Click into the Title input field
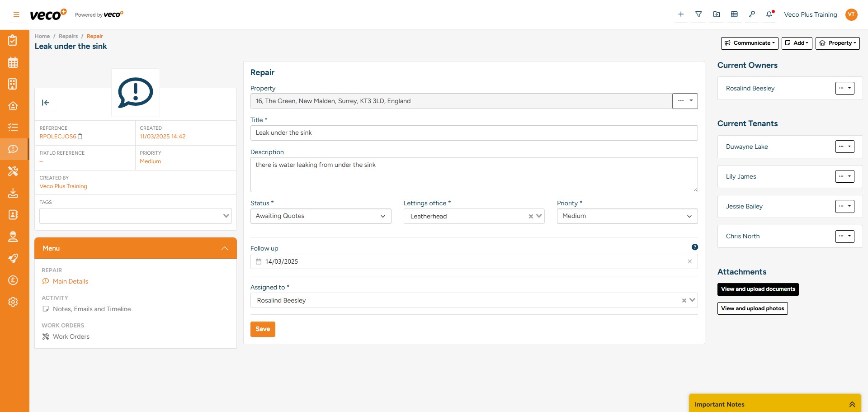Viewport: 868px width, 412px height. pos(474,133)
